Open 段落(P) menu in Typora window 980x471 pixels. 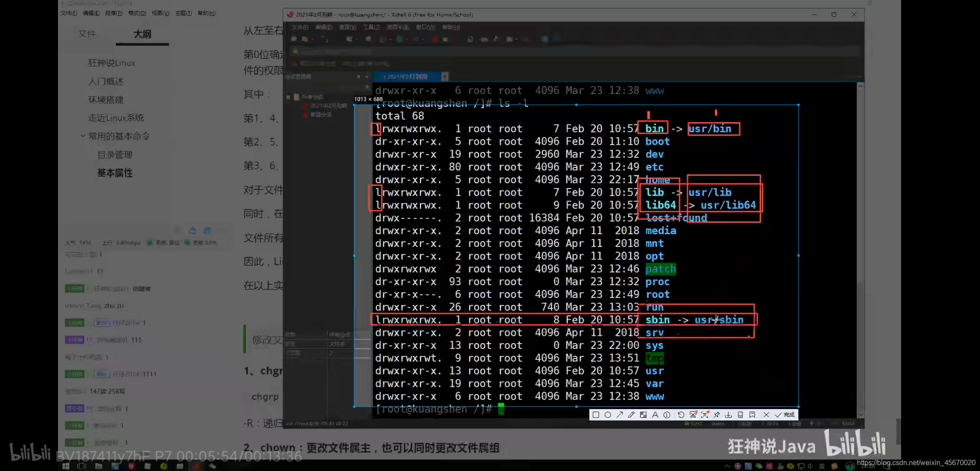coord(114,13)
